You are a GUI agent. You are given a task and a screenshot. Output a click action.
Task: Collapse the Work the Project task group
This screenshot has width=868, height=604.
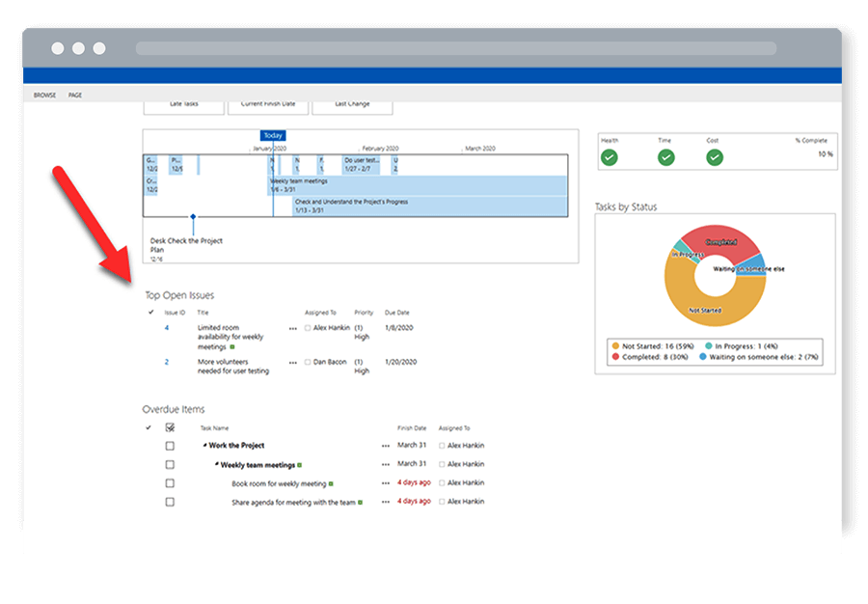207,445
